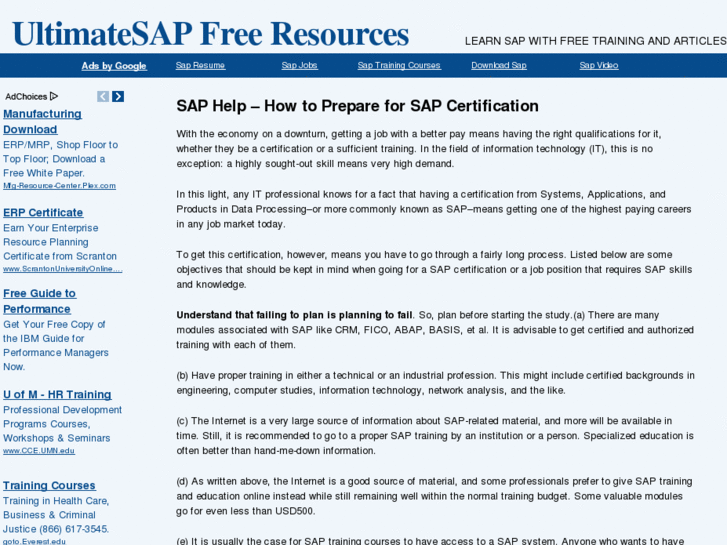
Task: Click ad text 'ERP/MRP, Shop Floor to'
Action: click(61, 145)
